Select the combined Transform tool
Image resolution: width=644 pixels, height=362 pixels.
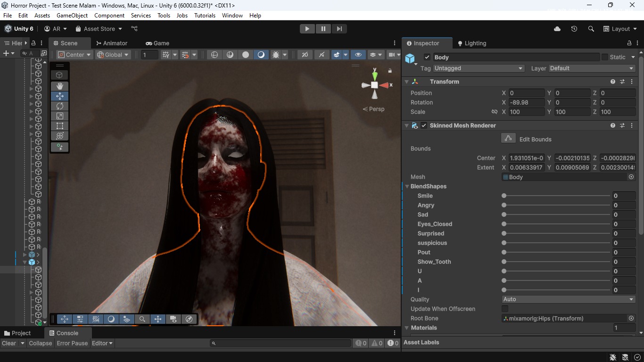pos(59,136)
